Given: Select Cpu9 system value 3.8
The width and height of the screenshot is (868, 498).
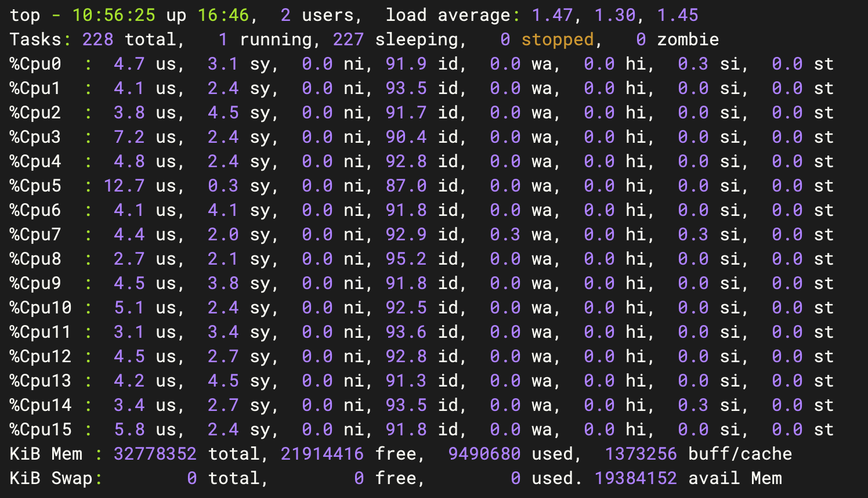Looking at the screenshot, I should 223,283.
